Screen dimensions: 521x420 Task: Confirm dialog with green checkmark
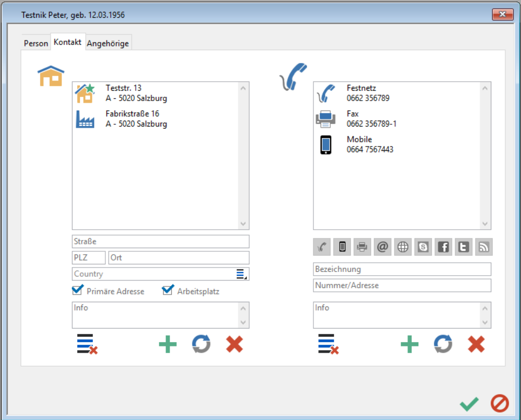[x=469, y=403]
